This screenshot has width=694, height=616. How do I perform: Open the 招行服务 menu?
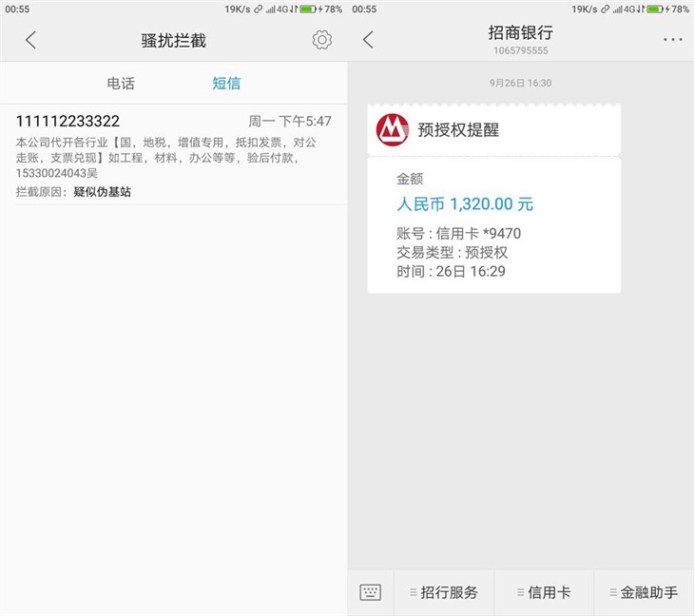[x=444, y=592]
